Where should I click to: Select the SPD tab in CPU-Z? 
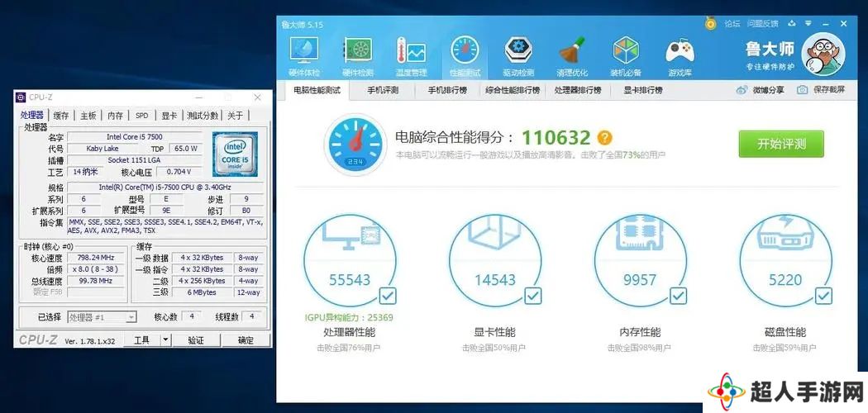(142, 116)
